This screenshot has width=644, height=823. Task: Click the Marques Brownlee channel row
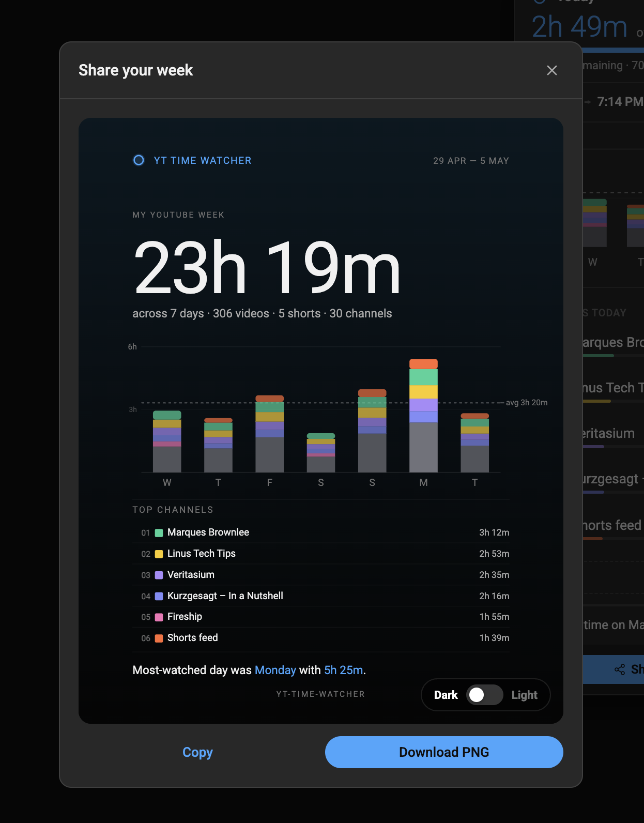[321, 532]
